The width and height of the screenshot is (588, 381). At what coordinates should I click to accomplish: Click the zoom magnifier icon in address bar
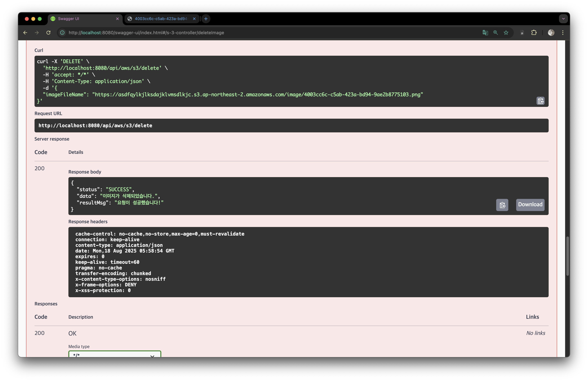point(495,33)
